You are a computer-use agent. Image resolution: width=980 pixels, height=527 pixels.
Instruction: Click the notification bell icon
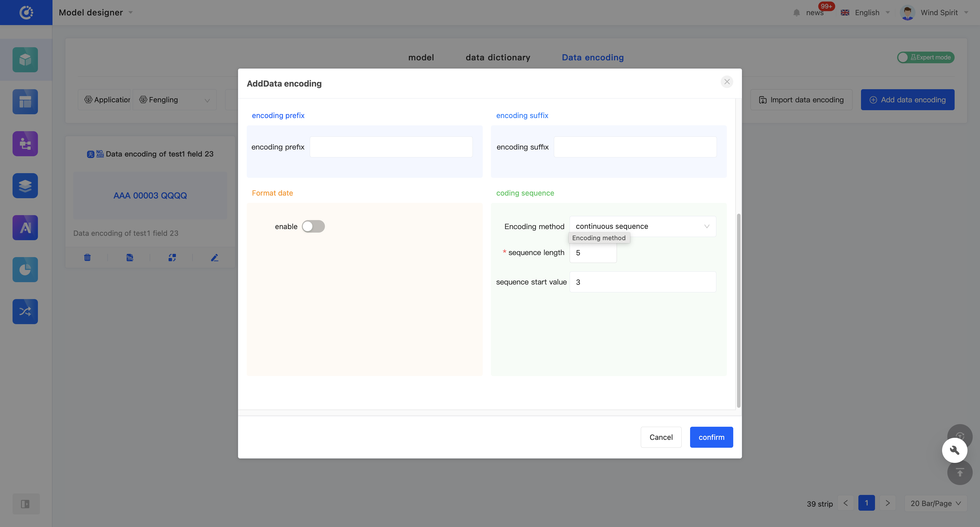(796, 13)
